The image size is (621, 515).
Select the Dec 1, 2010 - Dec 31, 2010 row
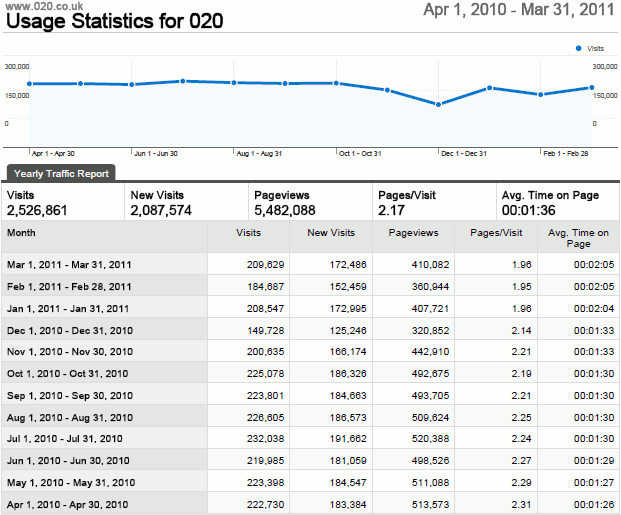tap(310, 330)
